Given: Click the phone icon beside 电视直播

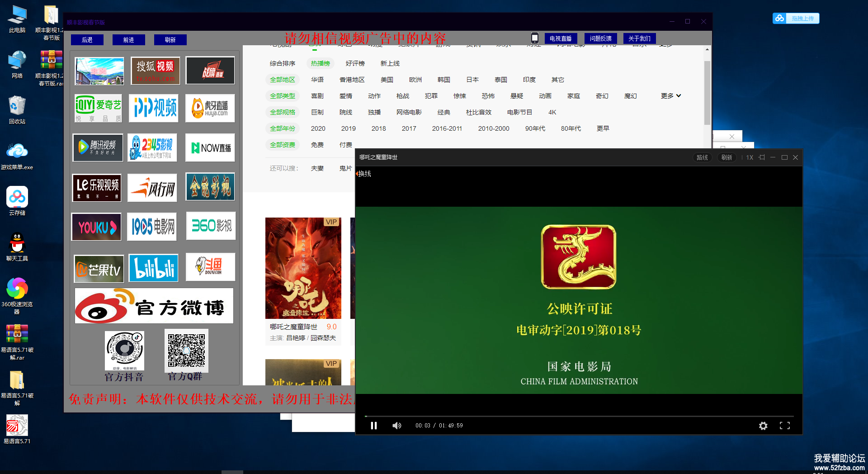Looking at the screenshot, I should coord(535,38).
